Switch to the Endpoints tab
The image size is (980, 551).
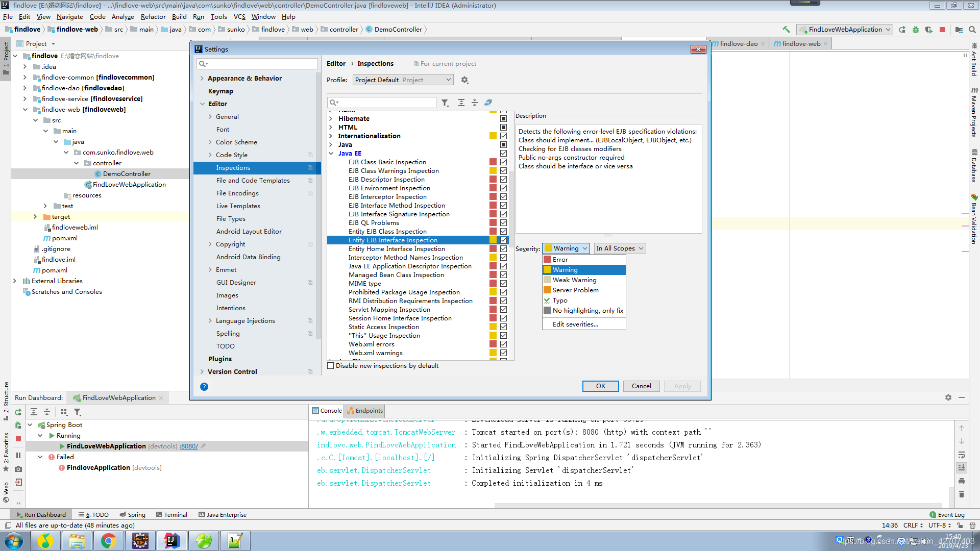[365, 411]
